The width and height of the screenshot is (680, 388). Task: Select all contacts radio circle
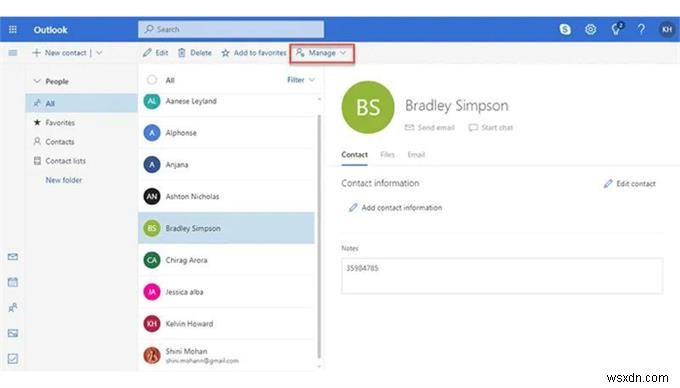[152, 80]
